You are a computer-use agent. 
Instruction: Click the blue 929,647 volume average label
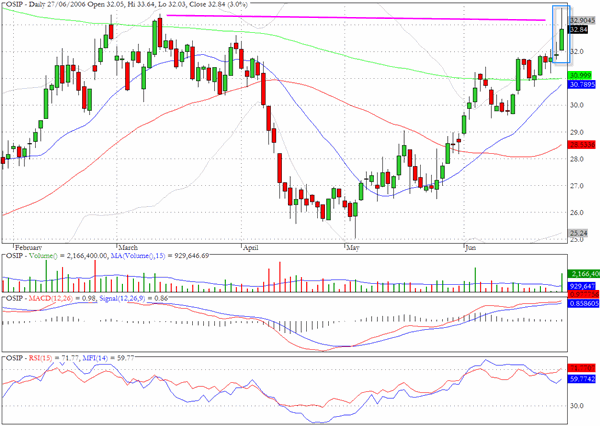click(582, 286)
